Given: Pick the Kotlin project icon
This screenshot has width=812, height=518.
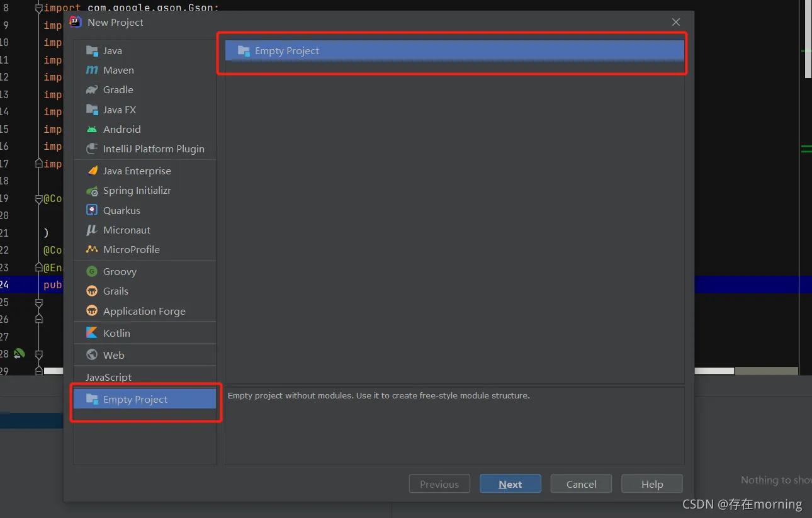Looking at the screenshot, I should click(92, 333).
